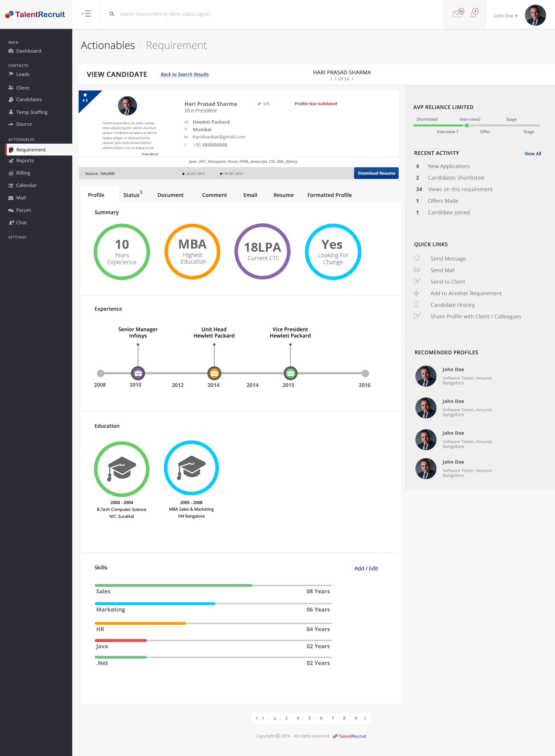The height and width of the screenshot is (756, 555).
Task: Open the Document tab
Action: (170, 195)
